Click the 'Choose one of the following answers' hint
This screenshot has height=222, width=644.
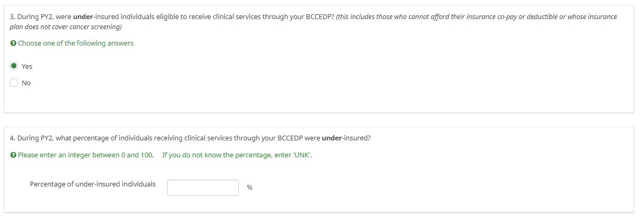[x=75, y=43]
